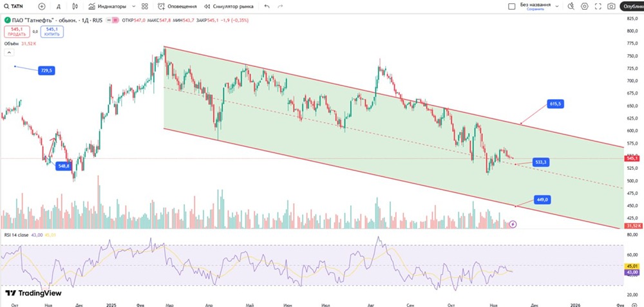This screenshot has height=307, width=644.
Task: Open the quick search magnifier icon
Action: [571, 6]
